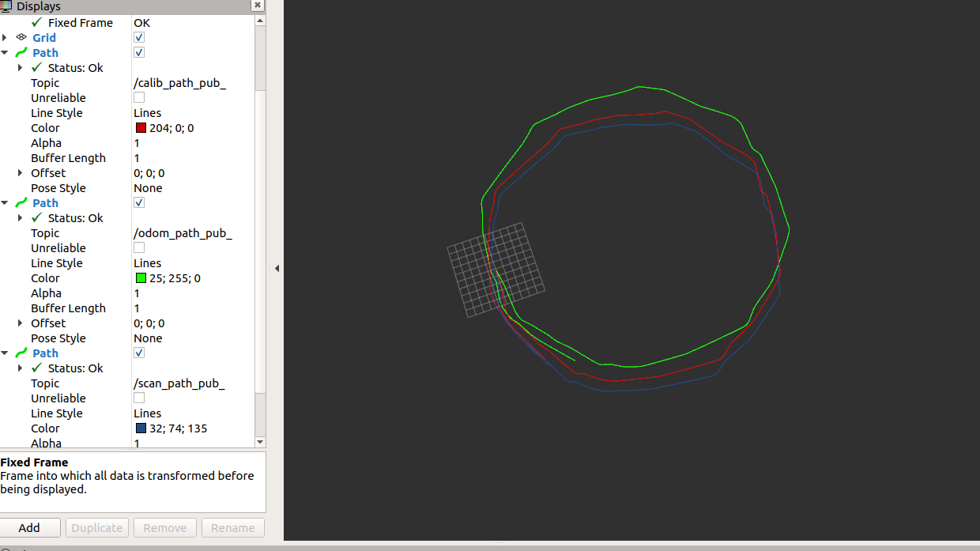
Task: Click the odom path Buffer Length value 1
Action: point(137,308)
